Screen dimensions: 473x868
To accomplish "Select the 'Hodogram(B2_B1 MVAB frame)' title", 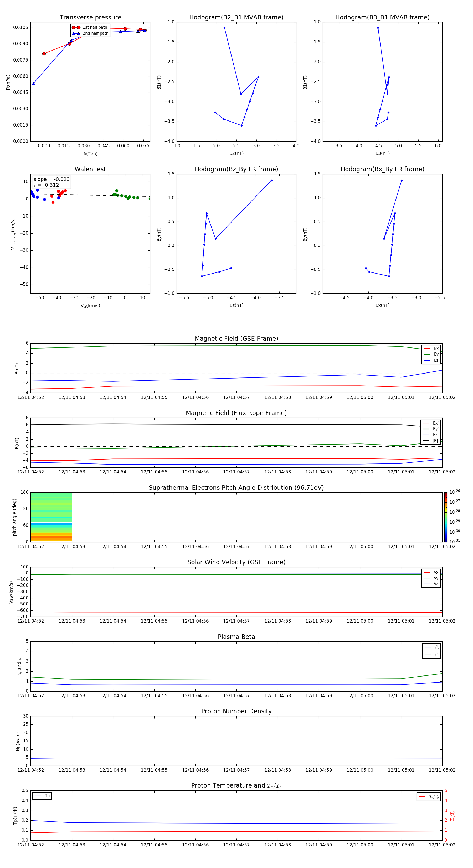I will [236, 18].
